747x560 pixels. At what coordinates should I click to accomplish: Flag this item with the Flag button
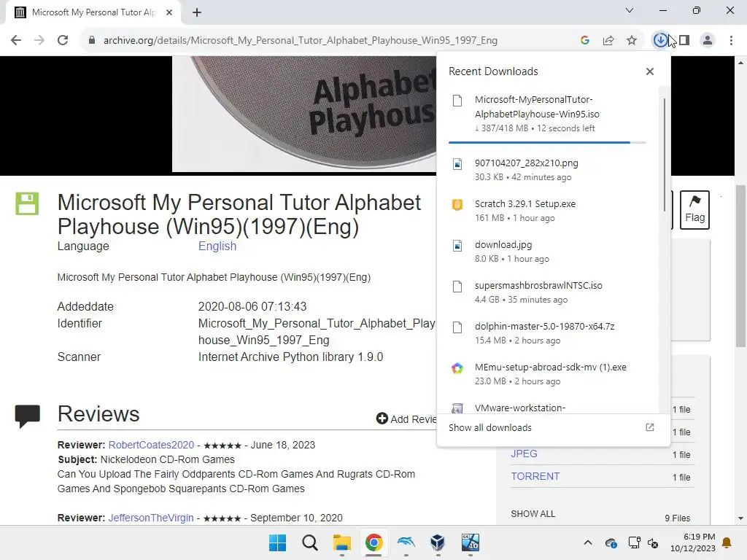click(x=694, y=210)
